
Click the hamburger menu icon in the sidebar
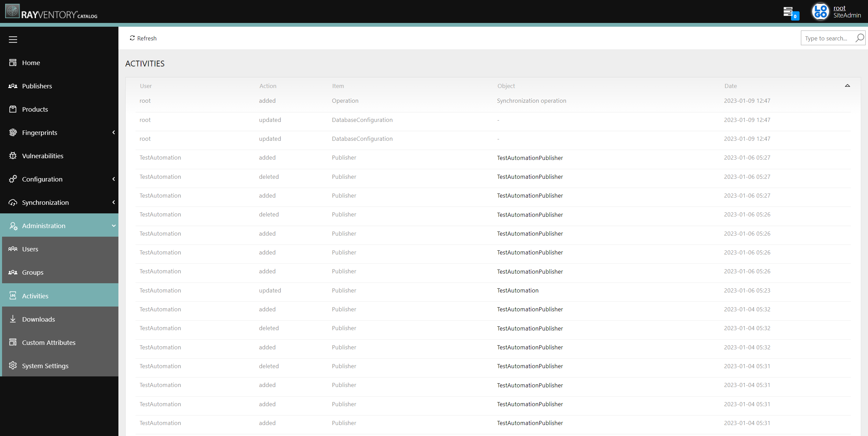(13, 39)
